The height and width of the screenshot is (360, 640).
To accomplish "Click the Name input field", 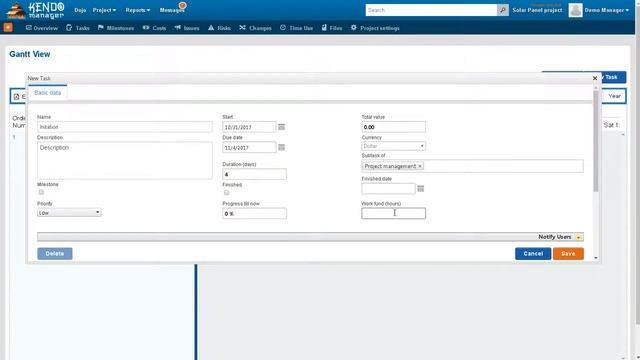I will pos(124,127).
